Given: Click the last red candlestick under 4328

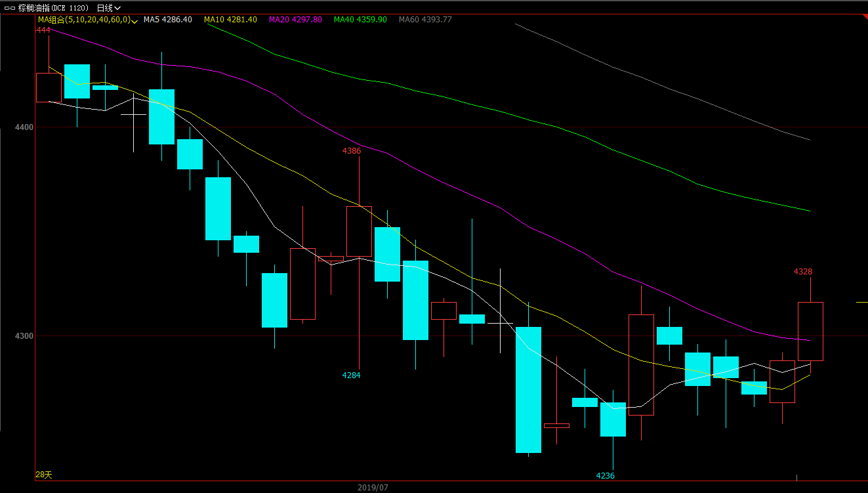Looking at the screenshot, I should [810, 332].
